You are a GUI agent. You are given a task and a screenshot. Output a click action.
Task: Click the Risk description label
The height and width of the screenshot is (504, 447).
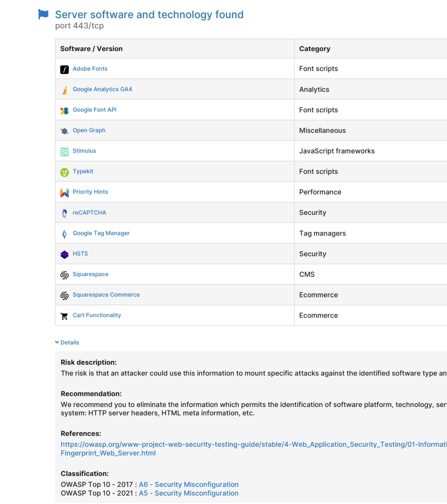(89, 362)
